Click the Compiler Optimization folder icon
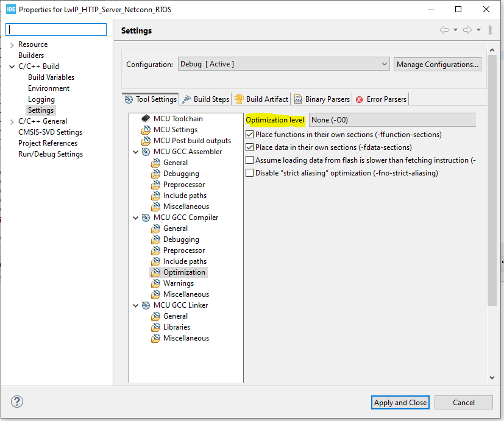Screen dimensions: 504x421 coord(155,272)
